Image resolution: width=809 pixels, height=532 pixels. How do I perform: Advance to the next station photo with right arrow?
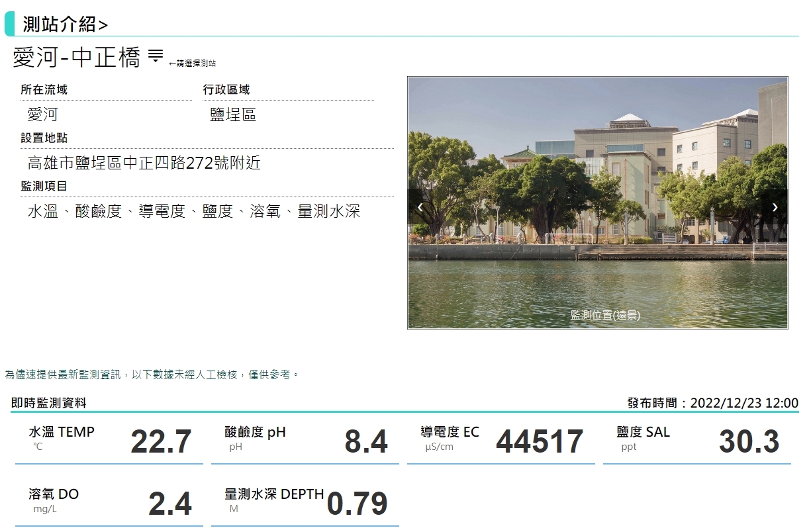[775, 207]
